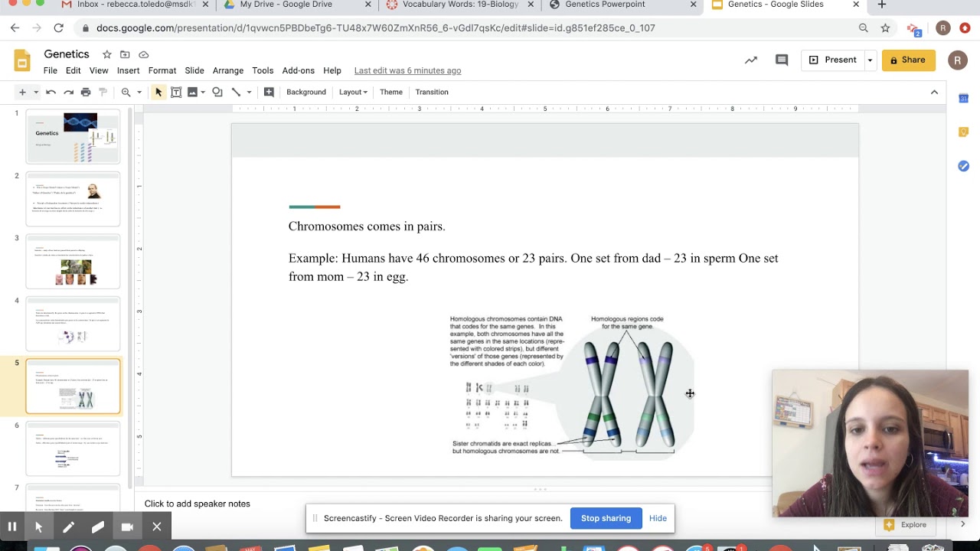Select the Screencastify eraser tool

(98, 527)
